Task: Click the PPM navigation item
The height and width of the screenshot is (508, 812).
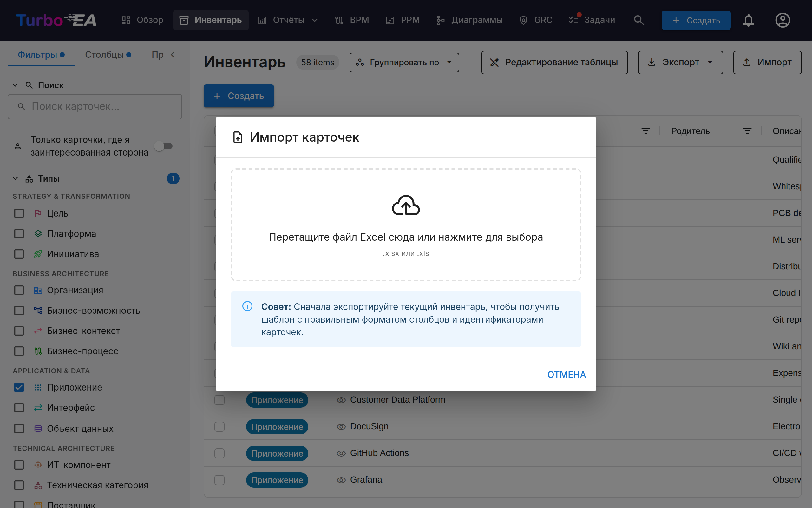Action: pos(403,20)
